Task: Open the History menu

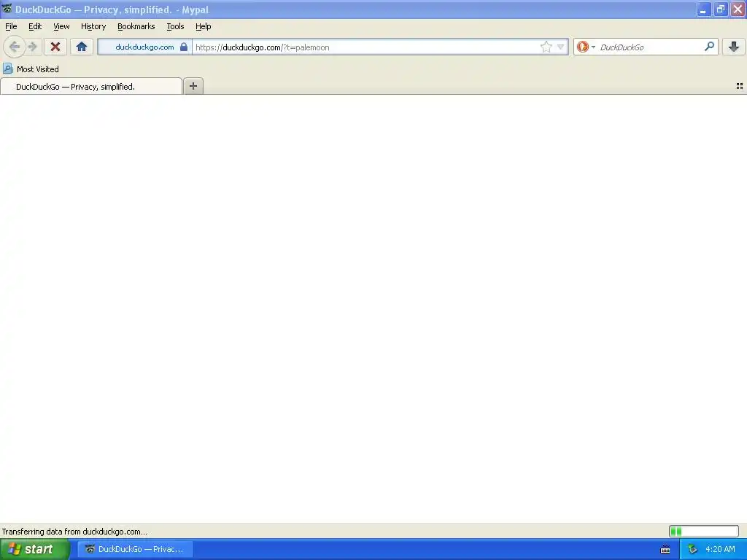Action: pos(93,26)
